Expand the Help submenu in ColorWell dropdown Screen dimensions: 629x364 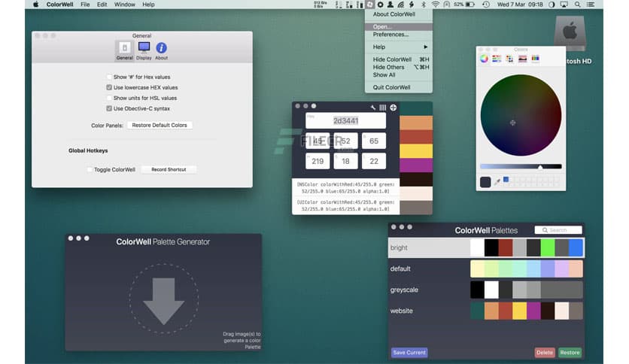[x=399, y=47]
